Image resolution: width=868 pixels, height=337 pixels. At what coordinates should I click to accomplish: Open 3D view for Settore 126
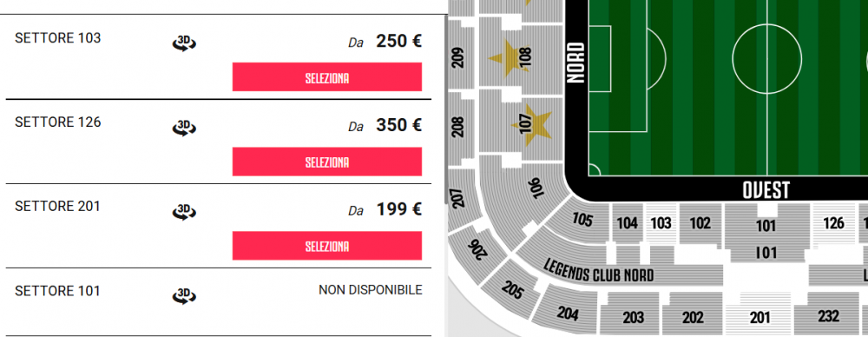(x=184, y=128)
